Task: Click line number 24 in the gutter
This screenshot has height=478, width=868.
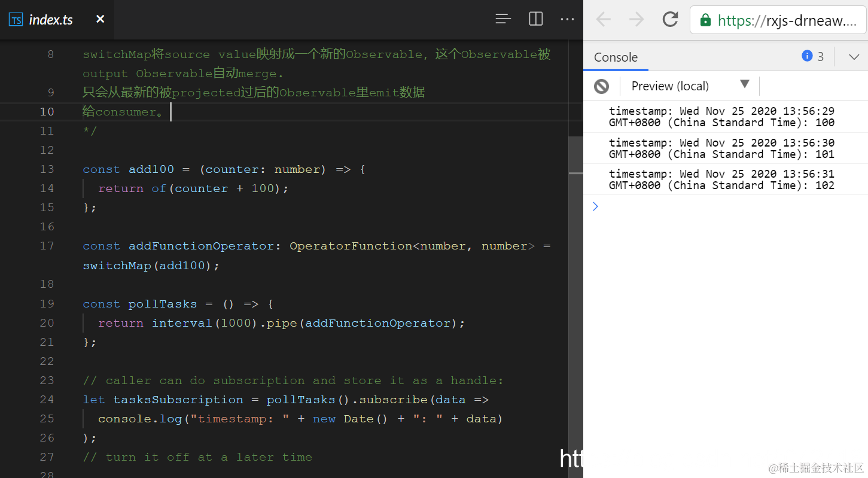Action: [x=47, y=399]
